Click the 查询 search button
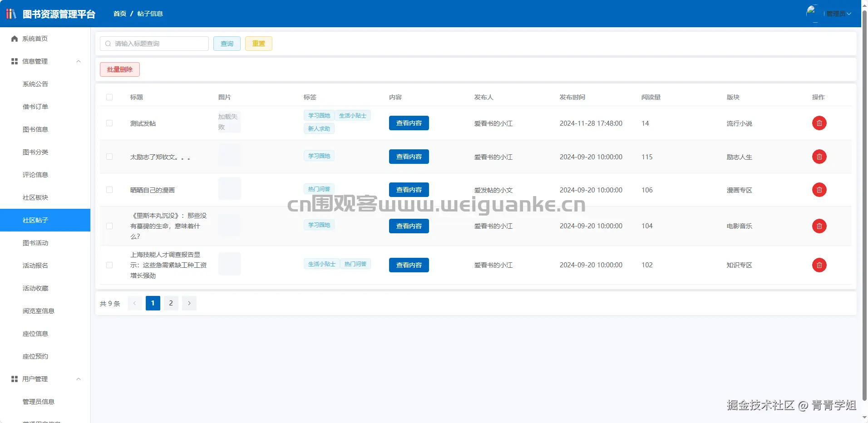The height and width of the screenshot is (423, 868). click(x=227, y=44)
